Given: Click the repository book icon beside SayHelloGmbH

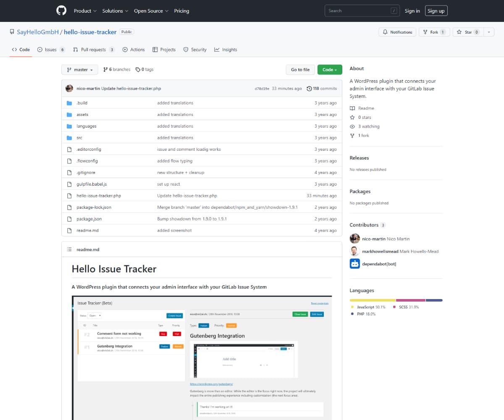Looking at the screenshot, I should point(12,32).
